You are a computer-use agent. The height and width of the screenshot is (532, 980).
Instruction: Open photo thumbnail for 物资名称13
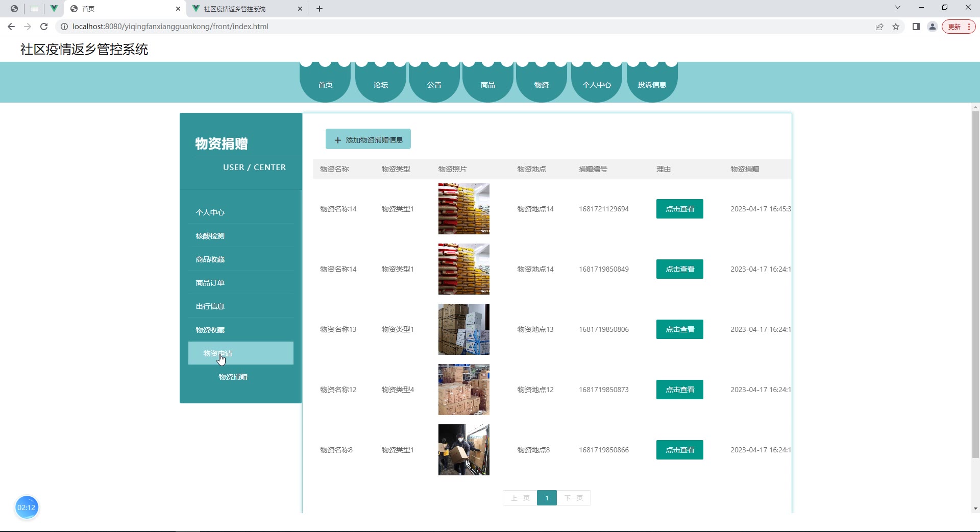point(464,329)
